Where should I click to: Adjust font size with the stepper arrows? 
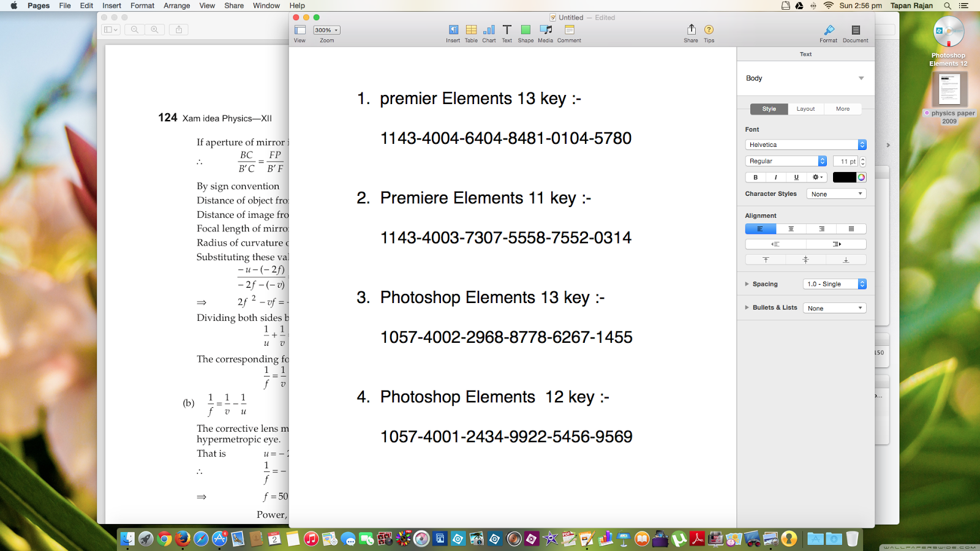tap(863, 161)
